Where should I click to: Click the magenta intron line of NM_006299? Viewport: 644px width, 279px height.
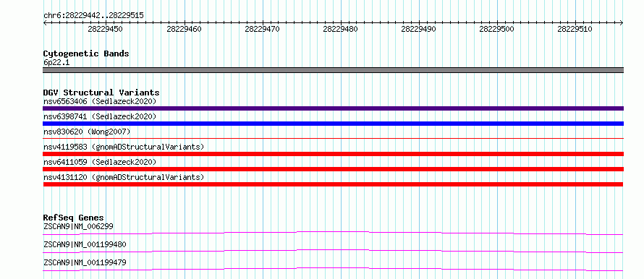(333, 233)
